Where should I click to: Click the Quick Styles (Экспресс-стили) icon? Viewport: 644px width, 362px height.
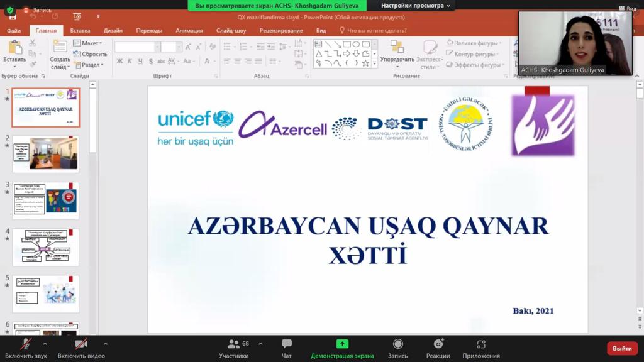pos(430,47)
